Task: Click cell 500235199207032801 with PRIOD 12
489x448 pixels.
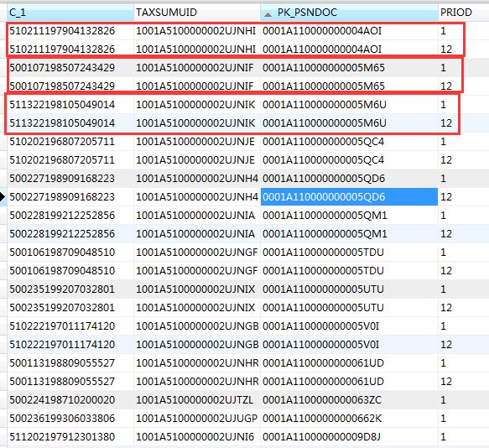Action: pos(70,308)
